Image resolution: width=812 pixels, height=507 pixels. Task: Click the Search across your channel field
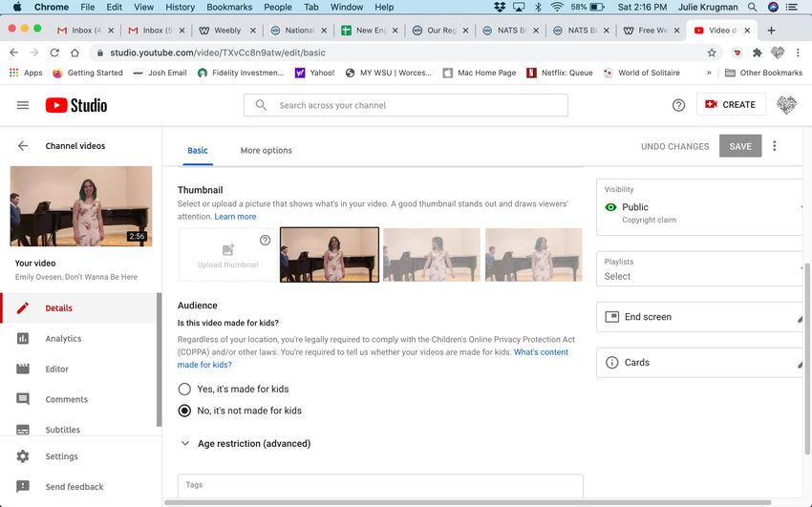[405, 105]
